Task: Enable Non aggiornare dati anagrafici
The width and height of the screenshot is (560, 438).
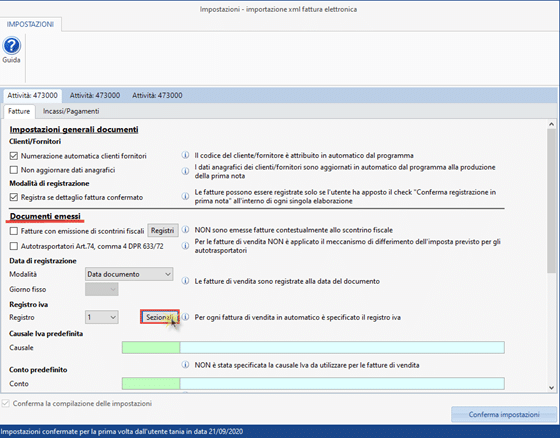Action: pyautogui.click(x=14, y=170)
